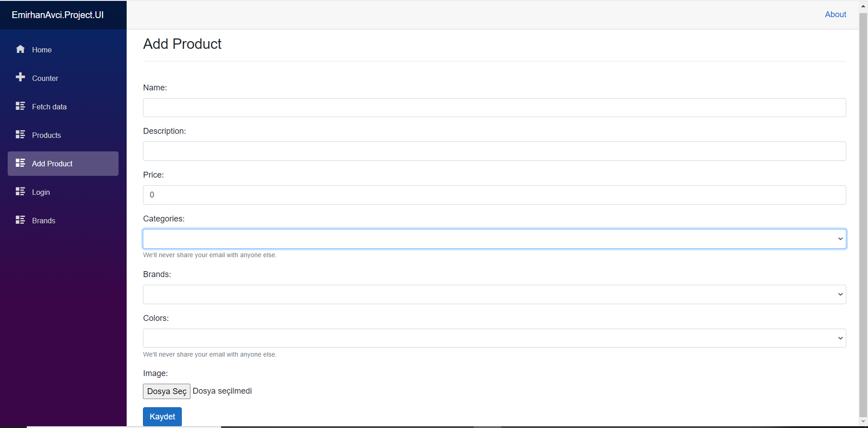Open Fetch data via its list icon
Screen dimensions: 868x428
click(x=20, y=106)
